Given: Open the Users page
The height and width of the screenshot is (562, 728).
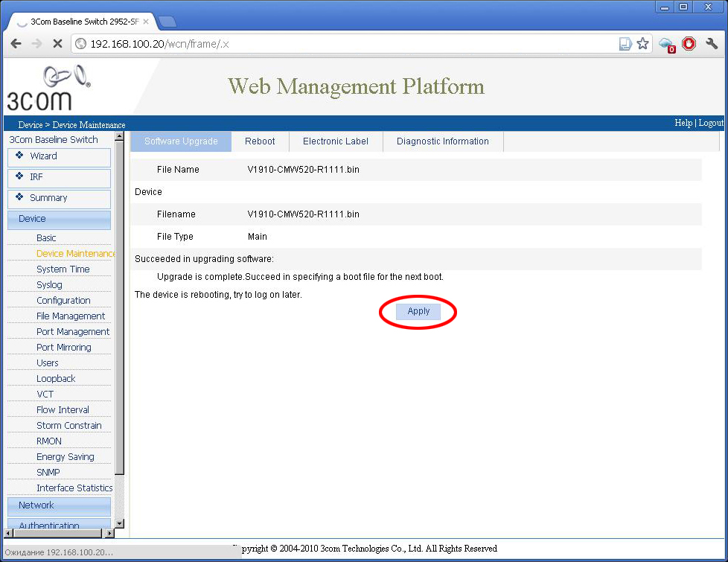Looking at the screenshot, I should [x=48, y=363].
